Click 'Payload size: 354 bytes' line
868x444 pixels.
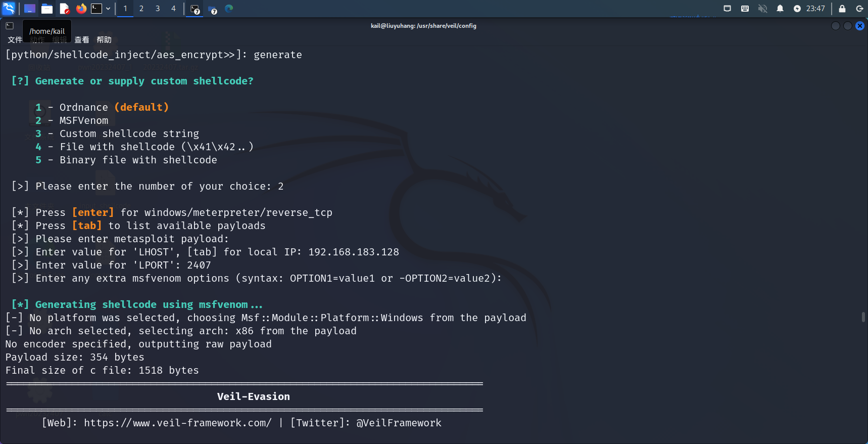pos(75,357)
